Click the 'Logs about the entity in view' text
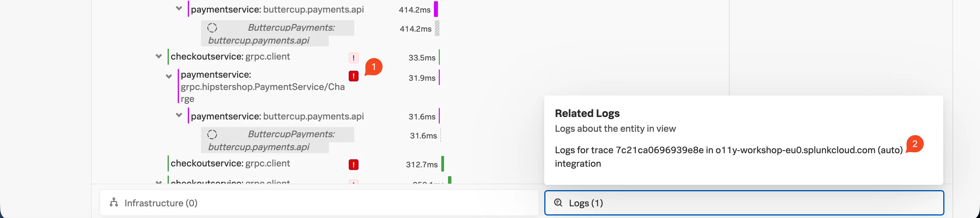 pyautogui.click(x=615, y=129)
